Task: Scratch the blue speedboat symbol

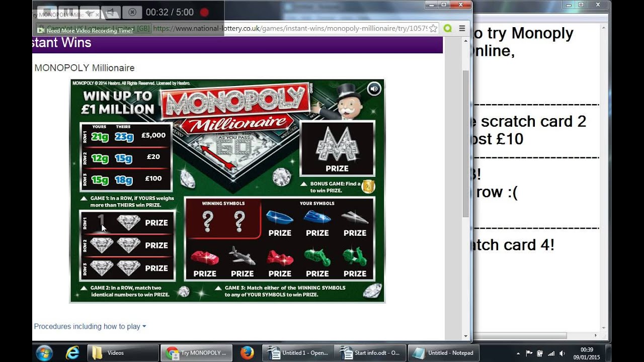Action: (x=317, y=217)
